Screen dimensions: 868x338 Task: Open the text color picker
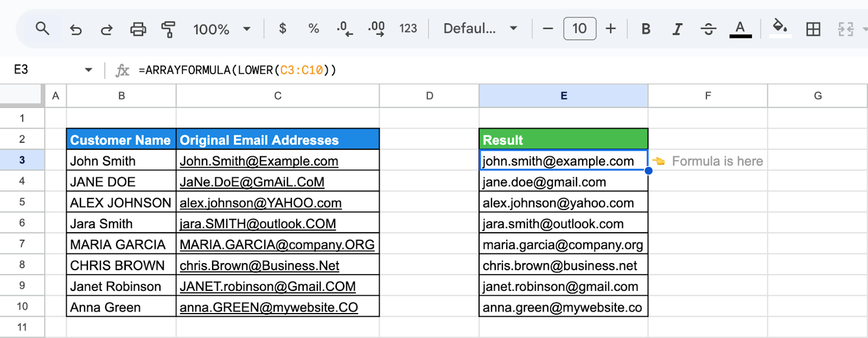click(x=741, y=29)
